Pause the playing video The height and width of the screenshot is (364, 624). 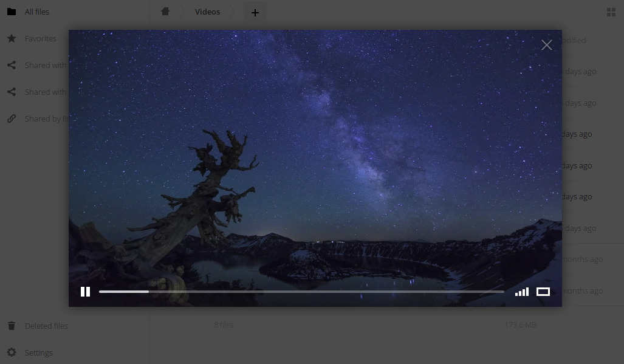pyautogui.click(x=85, y=292)
